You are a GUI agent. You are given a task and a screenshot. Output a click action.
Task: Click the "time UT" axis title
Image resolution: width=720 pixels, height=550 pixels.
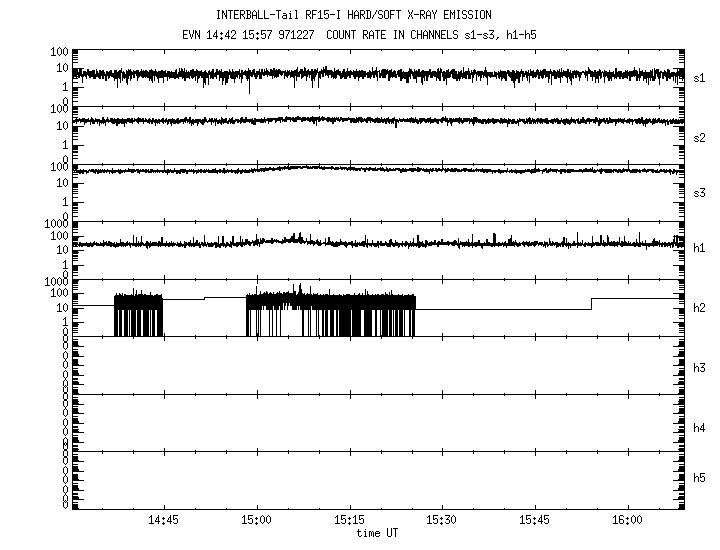coord(380,533)
